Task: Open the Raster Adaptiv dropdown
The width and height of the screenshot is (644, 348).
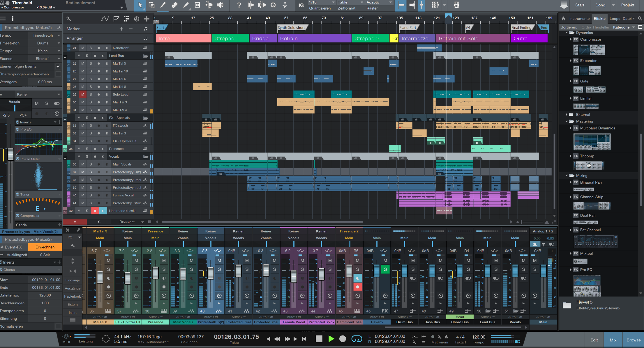Action: click(379, 2)
